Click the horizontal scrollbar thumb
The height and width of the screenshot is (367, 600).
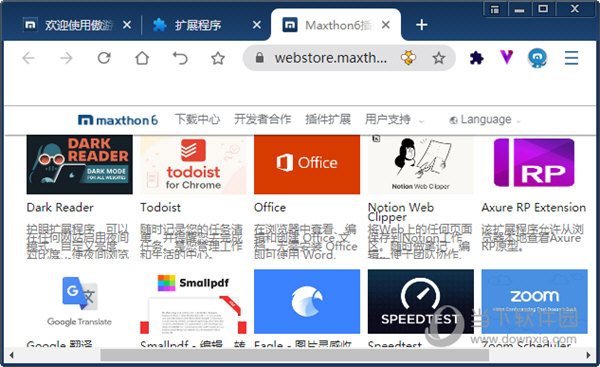pyautogui.click(x=295, y=355)
